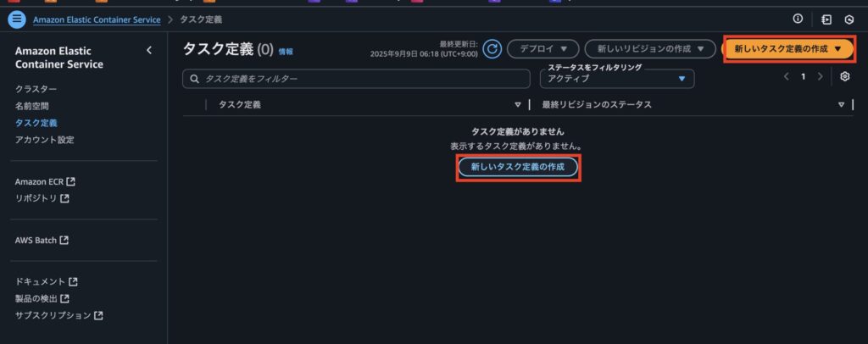The height and width of the screenshot is (344, 868).
Task: Click external link icon beside ドキュメント
Action: [x=73, y=281]
